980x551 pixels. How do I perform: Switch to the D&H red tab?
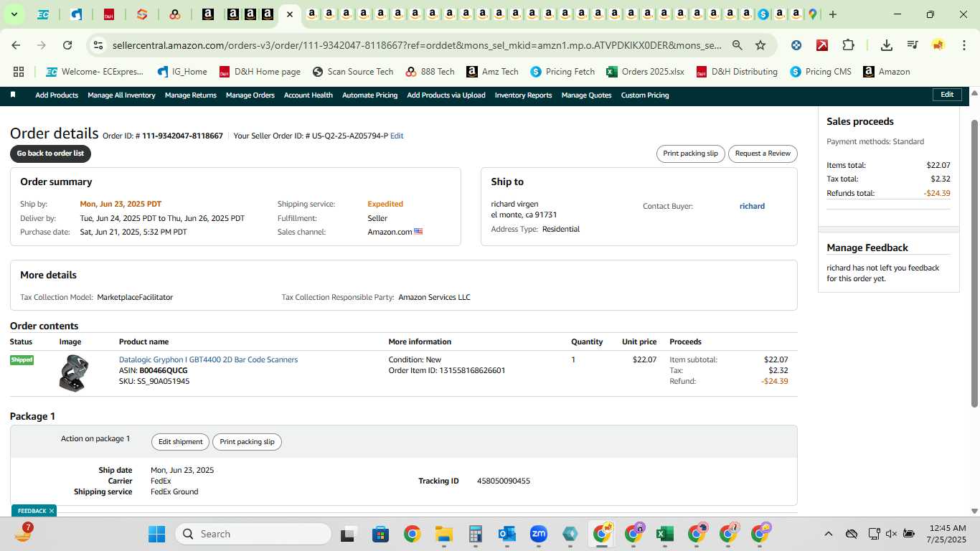(x=109, y=14)
